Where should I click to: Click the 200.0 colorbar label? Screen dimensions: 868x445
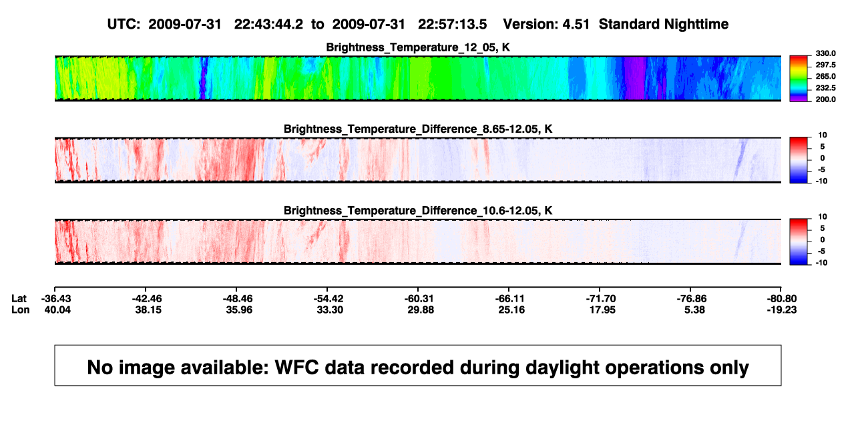(x=825, y=99)
